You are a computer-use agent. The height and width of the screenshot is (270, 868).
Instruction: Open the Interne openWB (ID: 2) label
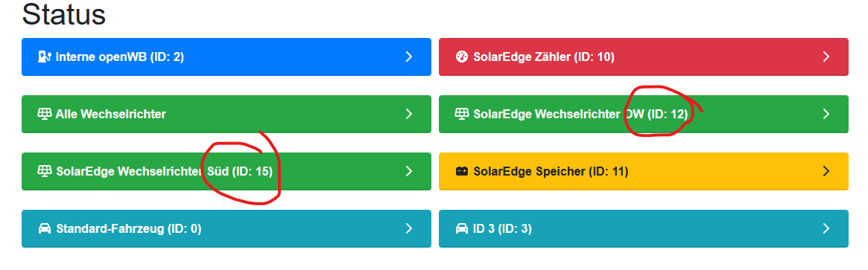click(x=119, y=57)
